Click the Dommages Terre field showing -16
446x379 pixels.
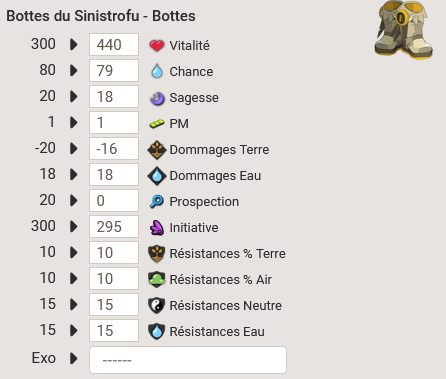(114, 148)
